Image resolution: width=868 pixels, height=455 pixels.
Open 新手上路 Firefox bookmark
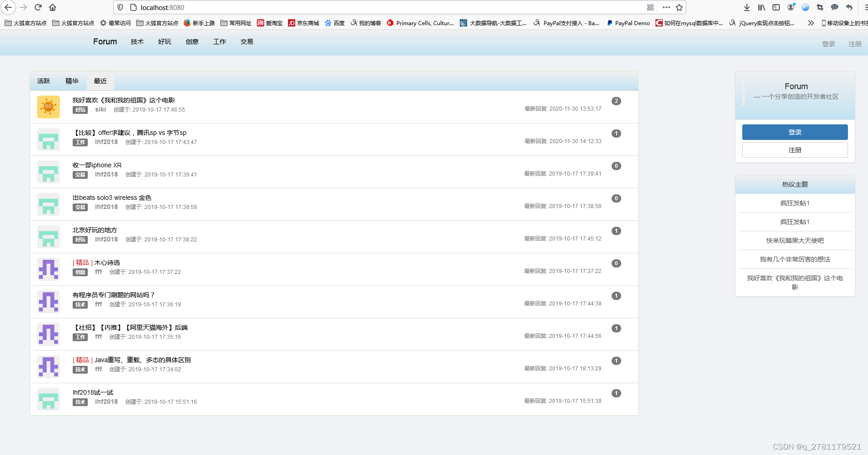click(x=199, y=23)
